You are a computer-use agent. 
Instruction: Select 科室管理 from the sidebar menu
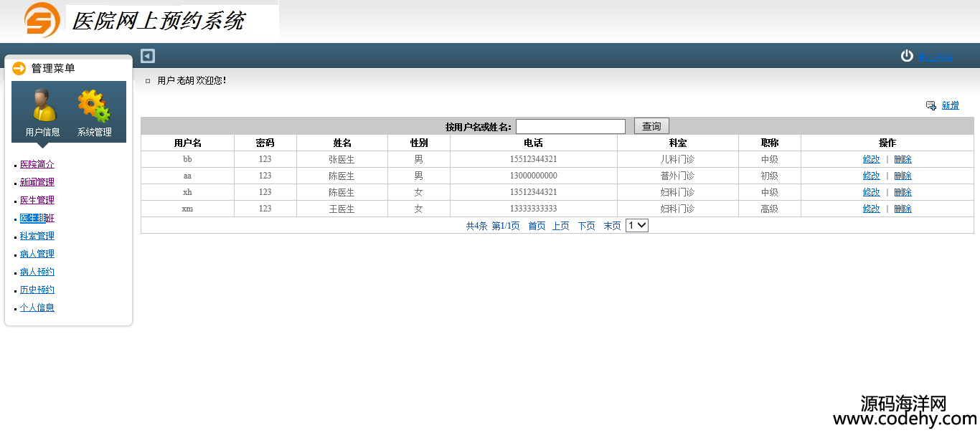(37, 236)
